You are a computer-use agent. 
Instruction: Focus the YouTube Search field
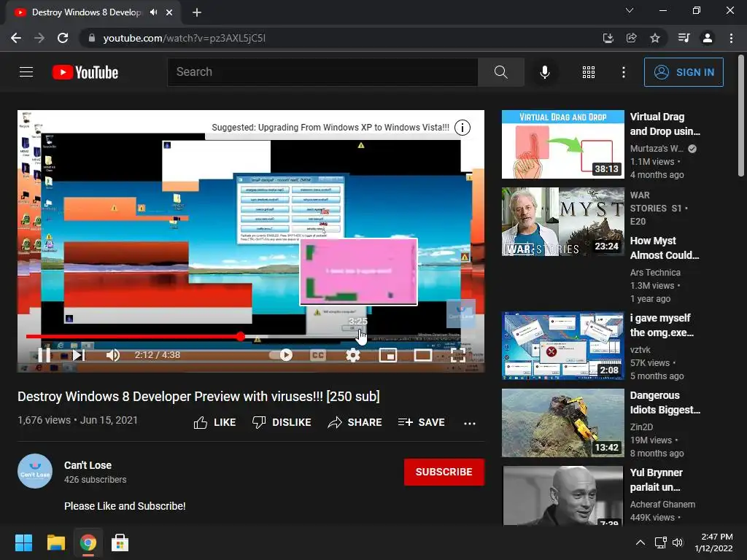pyautogui.click(x=322, y=72)
